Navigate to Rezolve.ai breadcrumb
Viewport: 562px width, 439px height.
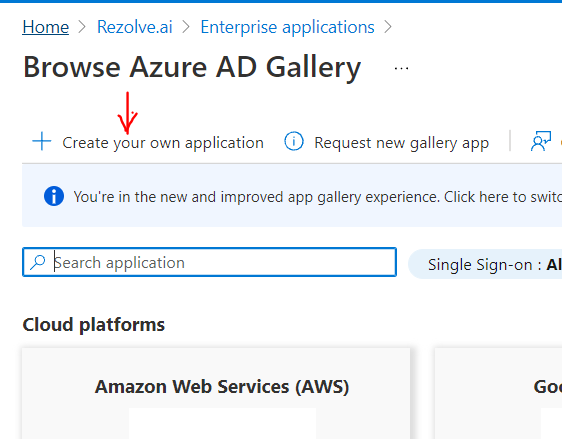click(x=135, y=27)
